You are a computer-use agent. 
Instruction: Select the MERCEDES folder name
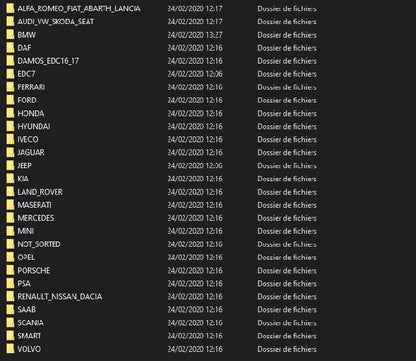point(36,218)
